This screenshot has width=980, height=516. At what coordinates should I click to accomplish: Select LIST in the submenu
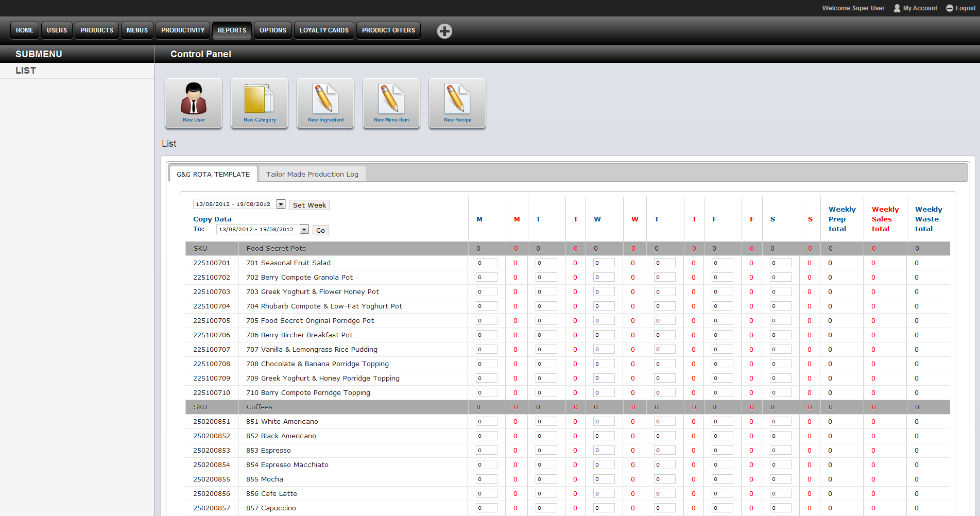pos(26,71)
